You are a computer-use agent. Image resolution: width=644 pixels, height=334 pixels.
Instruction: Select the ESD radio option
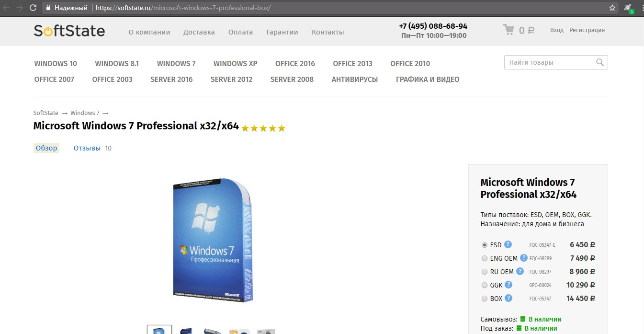pos(485,245)
